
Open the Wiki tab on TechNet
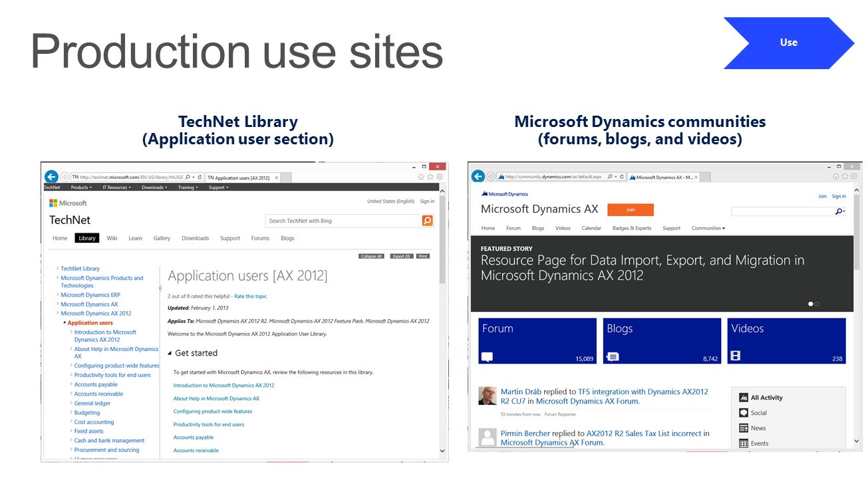click(112, 238)
